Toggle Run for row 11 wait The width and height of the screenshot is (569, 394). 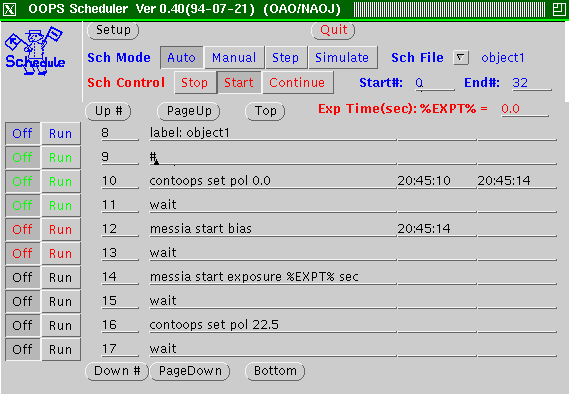(61, 205)
